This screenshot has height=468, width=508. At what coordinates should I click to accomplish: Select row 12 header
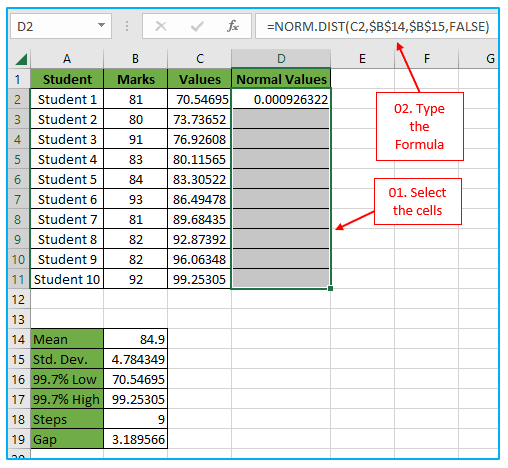point(19,299)
